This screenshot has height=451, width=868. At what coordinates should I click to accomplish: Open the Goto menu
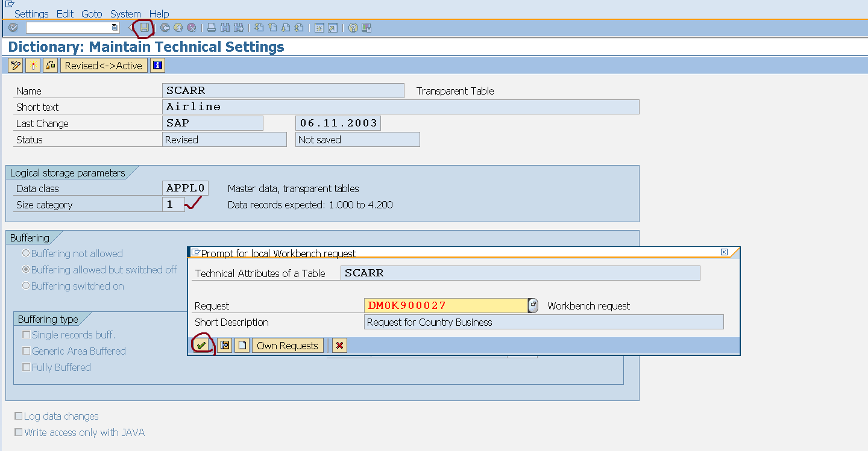[92, 14]
